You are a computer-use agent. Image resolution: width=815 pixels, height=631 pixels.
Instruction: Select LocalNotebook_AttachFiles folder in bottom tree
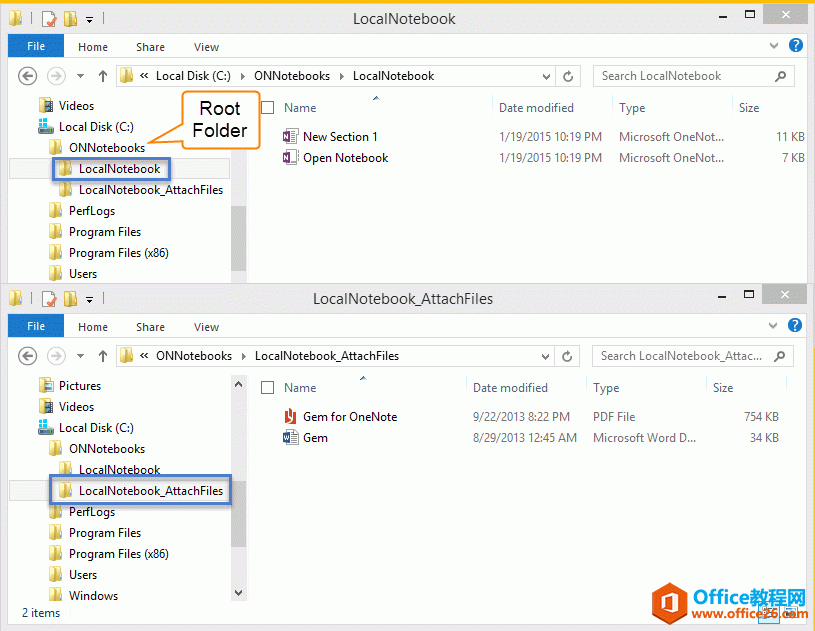(x=150, y=491)
